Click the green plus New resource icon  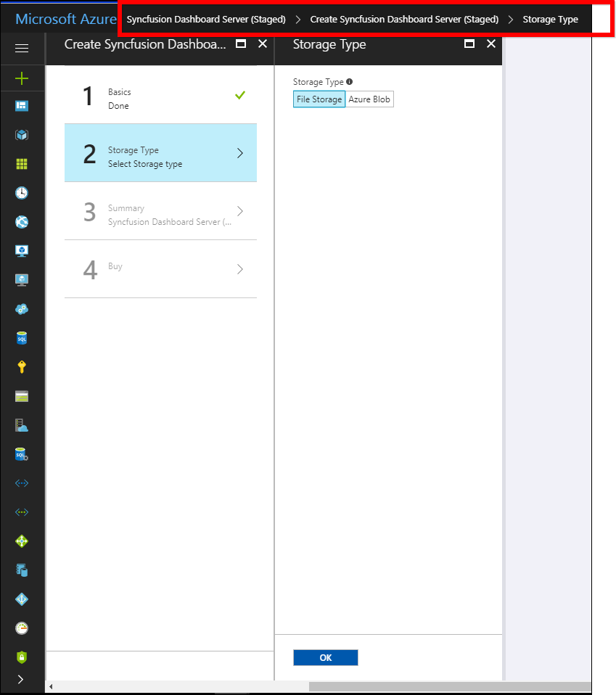click(x=22, y=78)
